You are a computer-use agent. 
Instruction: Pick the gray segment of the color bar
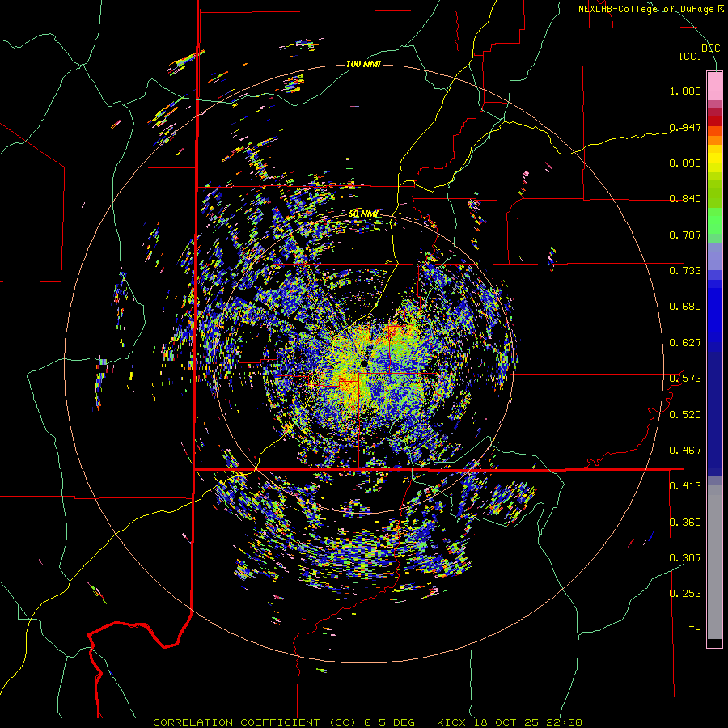[x=714, y=562]
